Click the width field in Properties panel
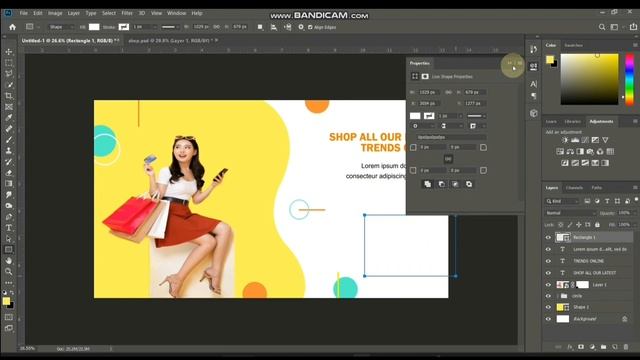Screen dimensions: 640x360 (x=429, y=93)
